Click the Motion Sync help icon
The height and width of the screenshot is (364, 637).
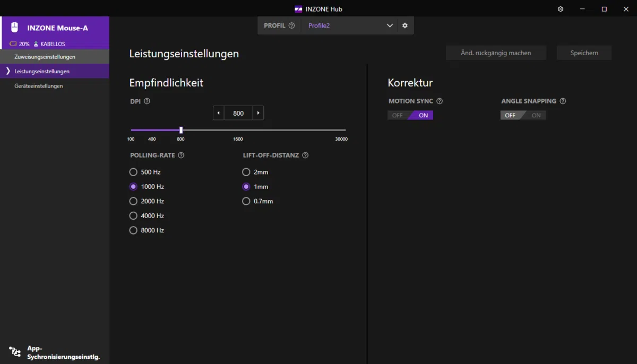(440, 101)
